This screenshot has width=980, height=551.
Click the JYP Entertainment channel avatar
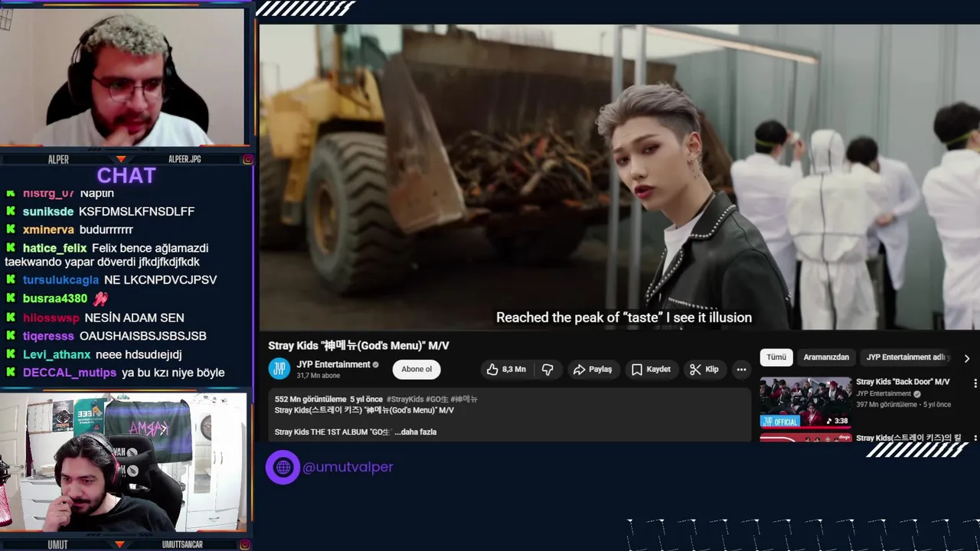(279, 369)
